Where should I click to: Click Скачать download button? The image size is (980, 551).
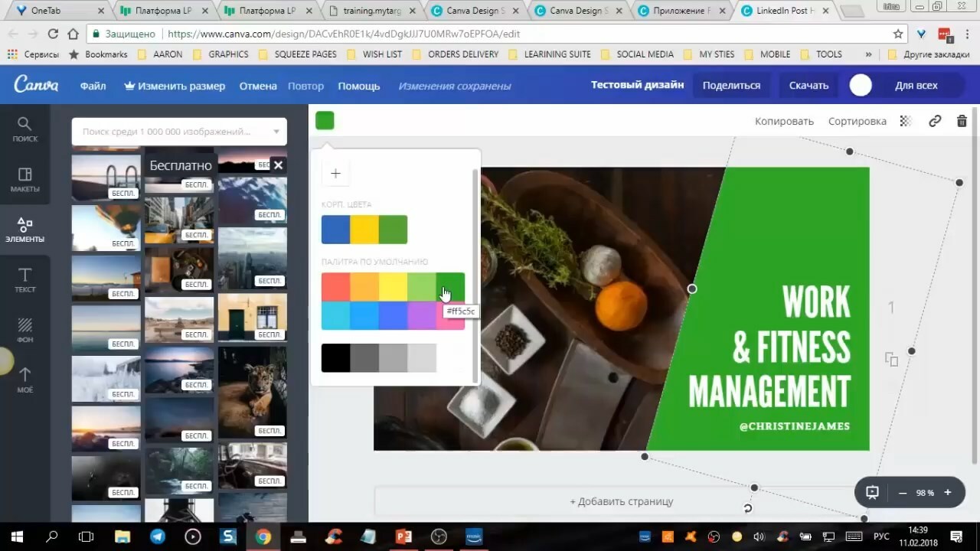tap(809, 85)
